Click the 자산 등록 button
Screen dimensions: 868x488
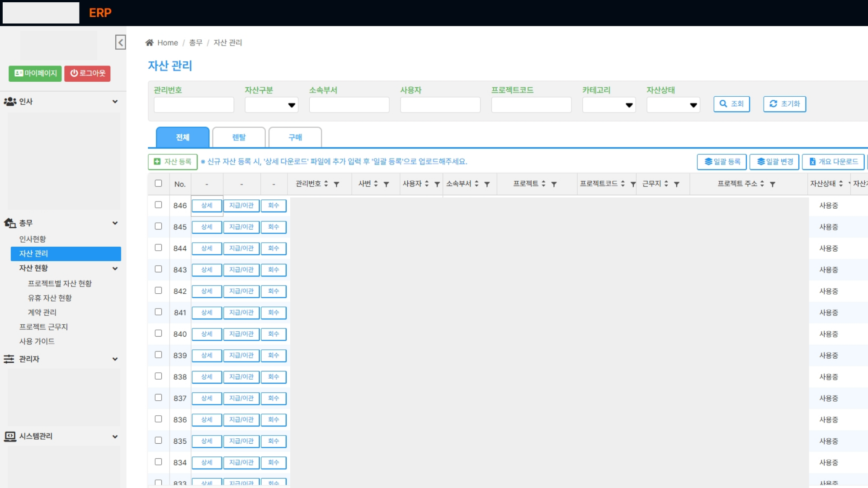pyautogui.click(x=173, y=162)
